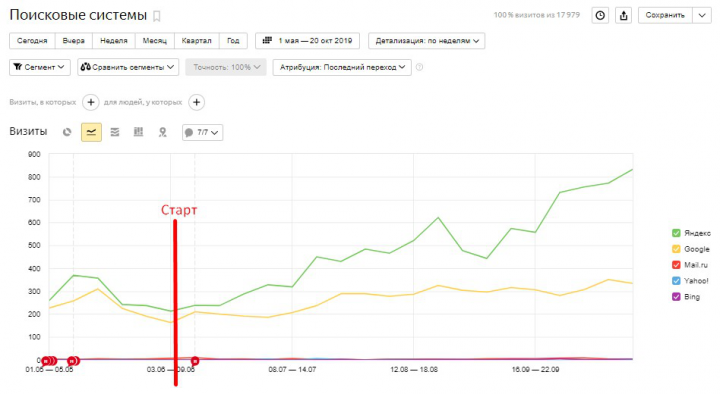Image resolution: width=720 pixels, height=394 pixels.
Task: Uncheck Google series in chart legend
Action: (x=676, y=249)
